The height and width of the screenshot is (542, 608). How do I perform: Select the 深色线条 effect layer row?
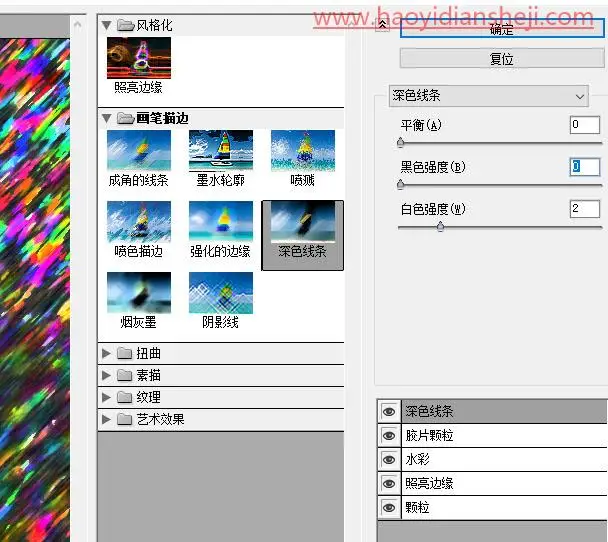504,411
